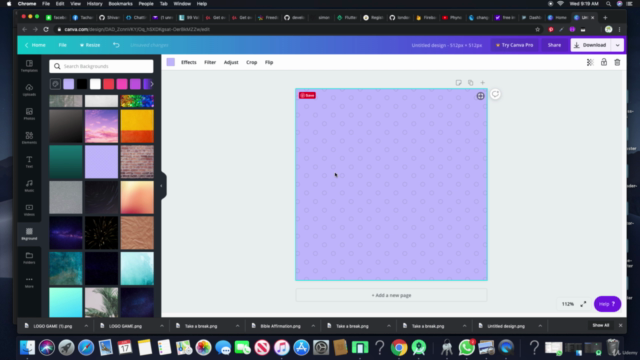Go back to Home
Image resolution: width=640 pixels, height=360 pixels.
pyautogui.click(x=35, y=45)
